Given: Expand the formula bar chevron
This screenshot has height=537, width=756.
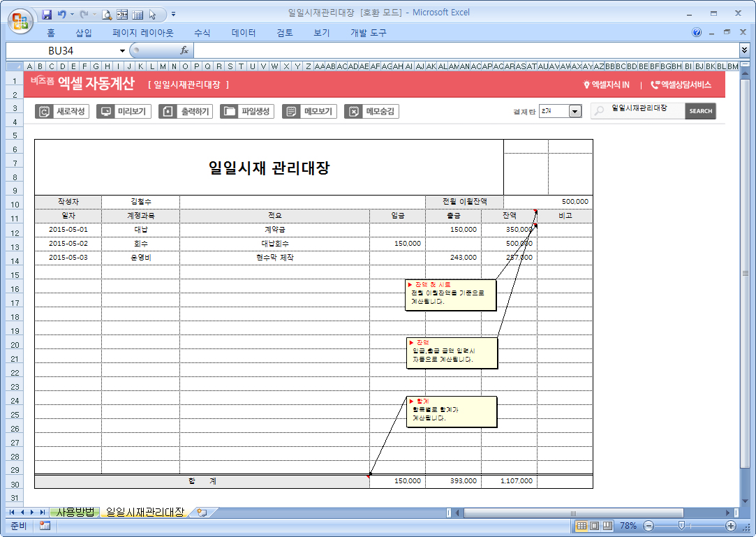Looking at the screenshot, I should (x=744, y=50).
